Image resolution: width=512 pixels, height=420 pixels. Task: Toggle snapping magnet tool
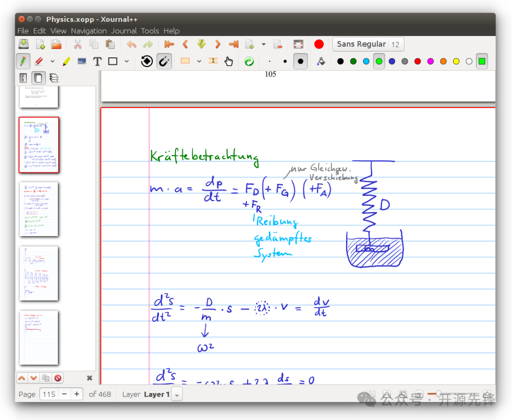[x=164, y=61]
